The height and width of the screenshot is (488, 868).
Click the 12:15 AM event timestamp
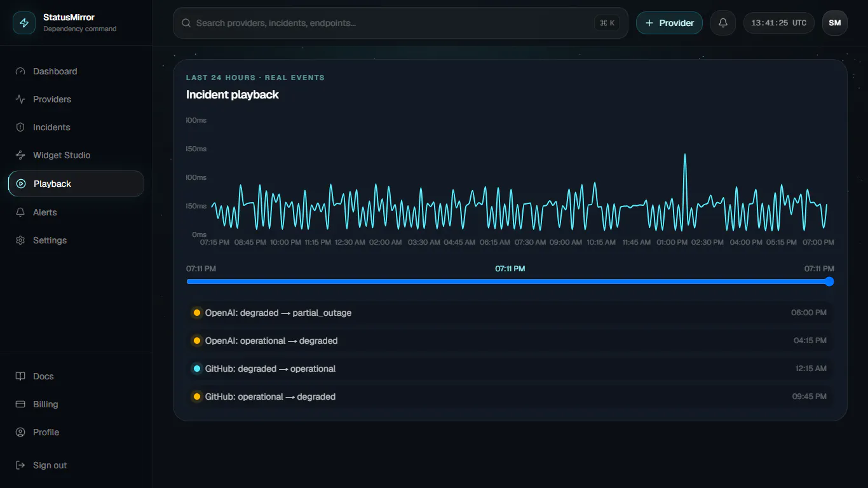pyautogui.click(x=811, y=369)
